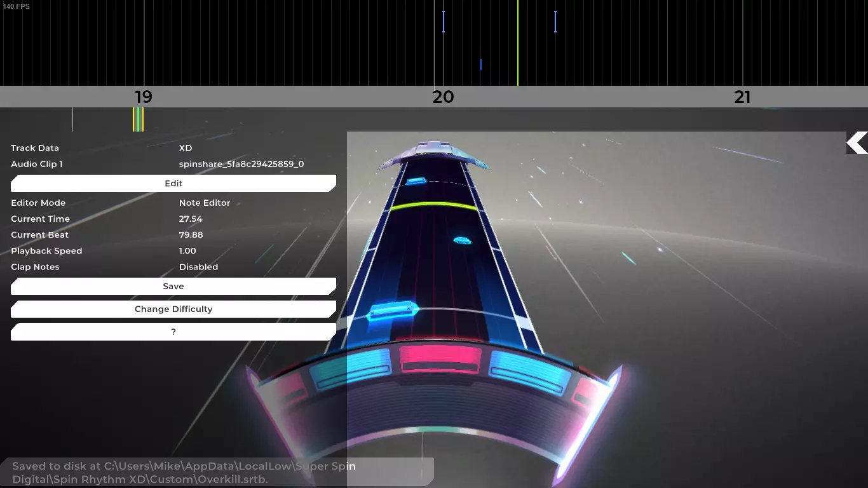868x488 pixels.
Task: Click the "Clap Notes" label
Action: click(36, 267)
